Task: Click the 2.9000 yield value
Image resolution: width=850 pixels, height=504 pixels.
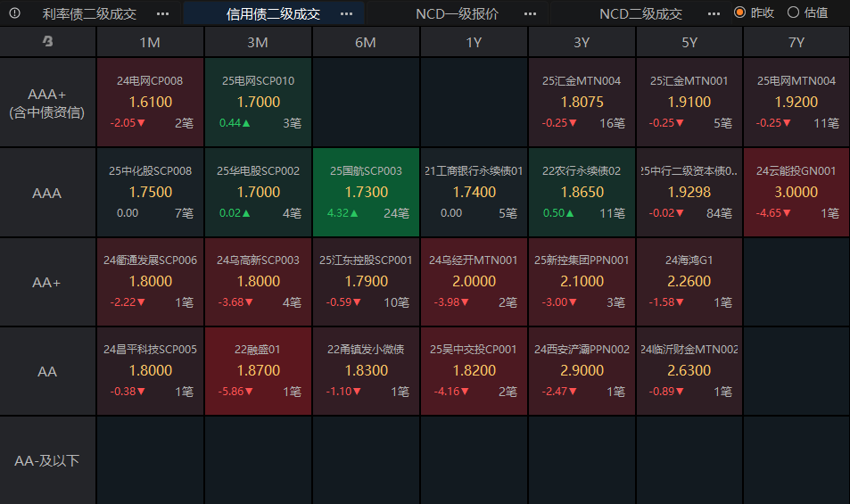Action: (x=582, y=370)
